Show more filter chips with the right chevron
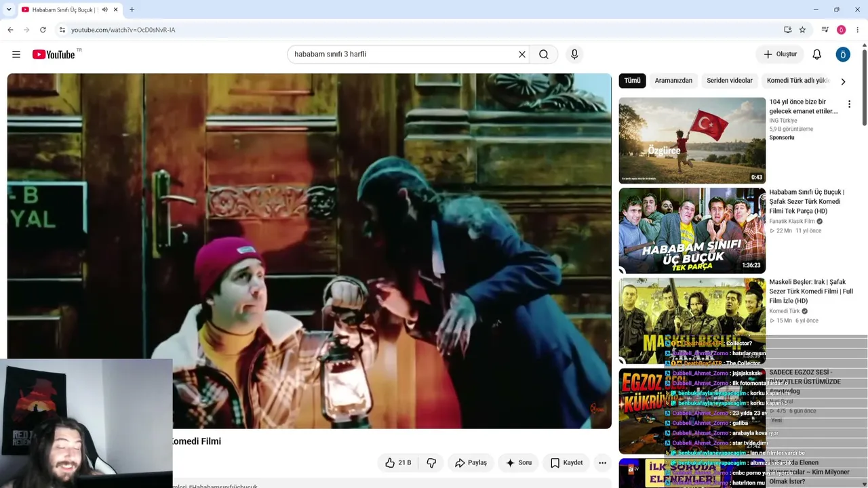This screenshot has width=868, height=488. (843, 81)
